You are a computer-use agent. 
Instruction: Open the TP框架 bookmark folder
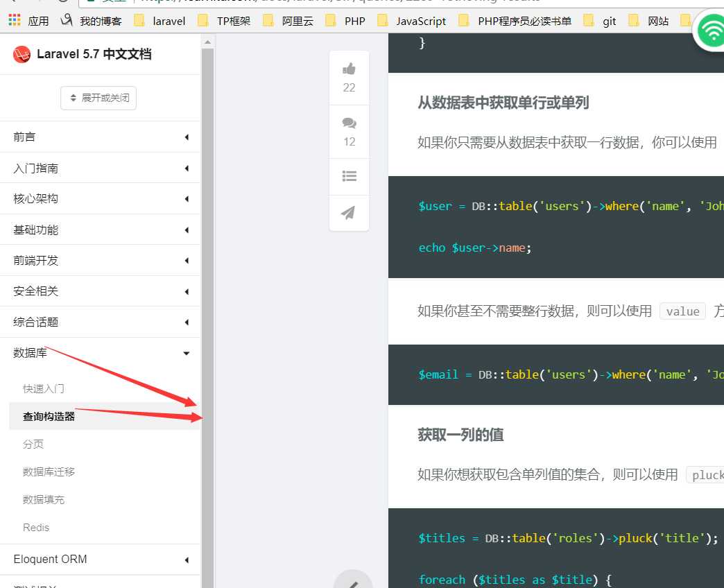[x=224, y=21]
